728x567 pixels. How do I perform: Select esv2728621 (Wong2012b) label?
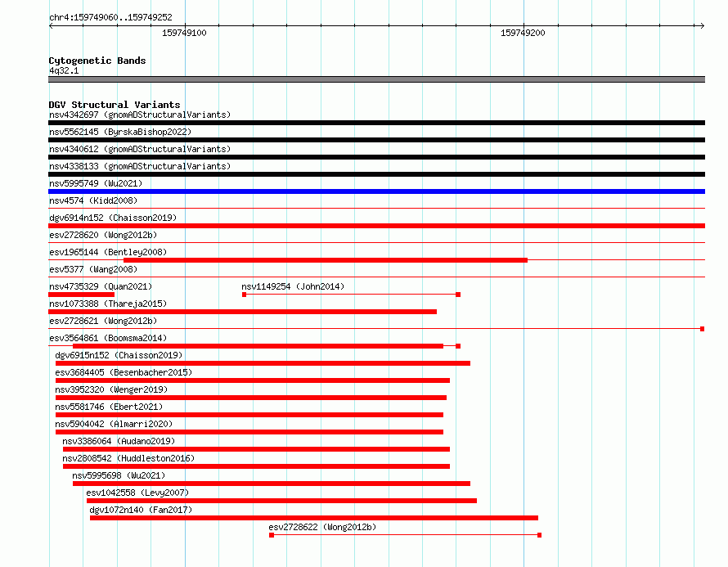pos(103,321)
